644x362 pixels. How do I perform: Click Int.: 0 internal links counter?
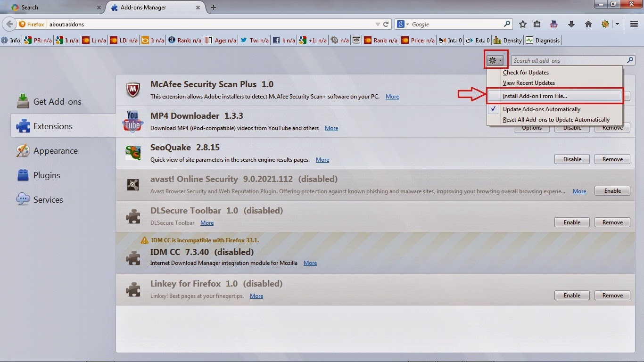pyautogui.click(x=451, y=41)
